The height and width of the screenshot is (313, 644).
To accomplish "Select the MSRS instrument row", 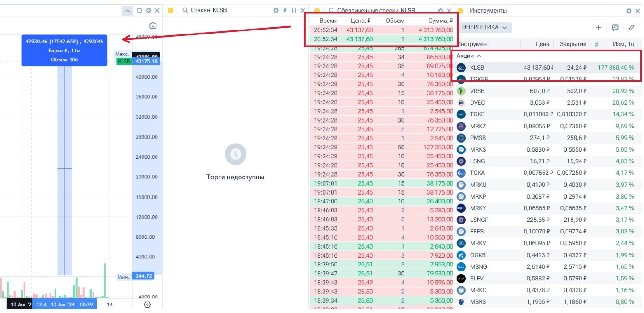I will pyautogui.click(x=547, y=302).
